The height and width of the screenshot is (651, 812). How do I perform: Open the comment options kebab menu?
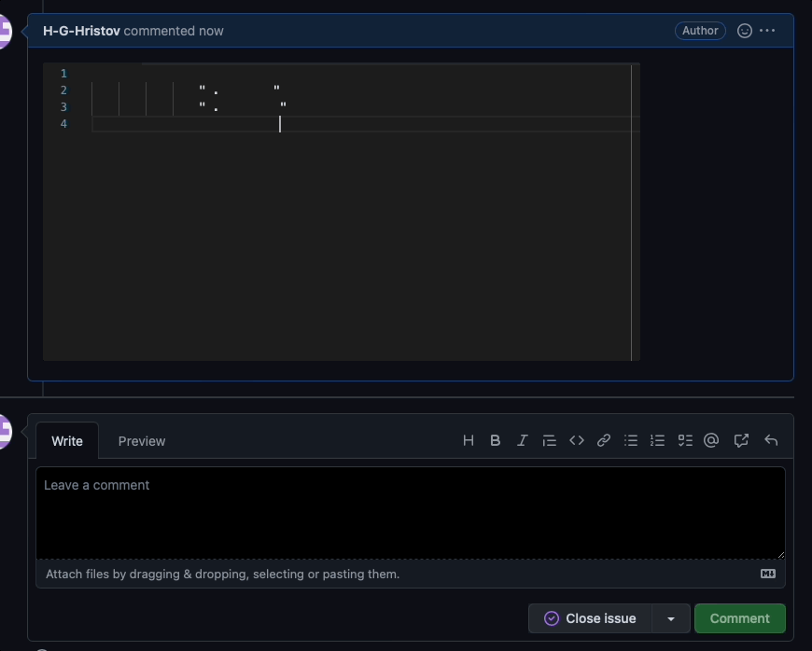click(x=767, y=30)
